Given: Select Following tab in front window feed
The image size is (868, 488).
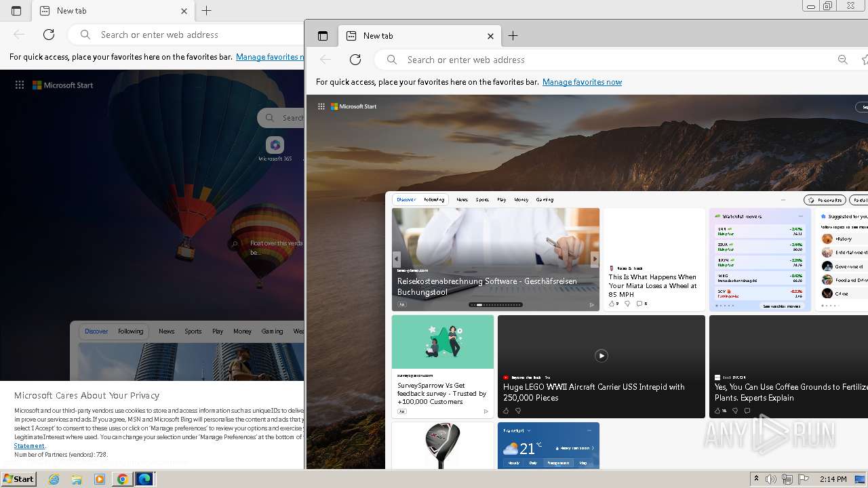Looking at the screenshot, I should coord(434,200).
